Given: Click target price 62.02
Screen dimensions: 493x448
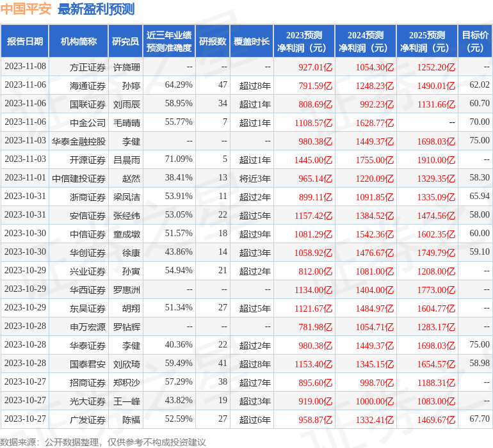Looking at the screenshot, I should [x=480, y=84].
